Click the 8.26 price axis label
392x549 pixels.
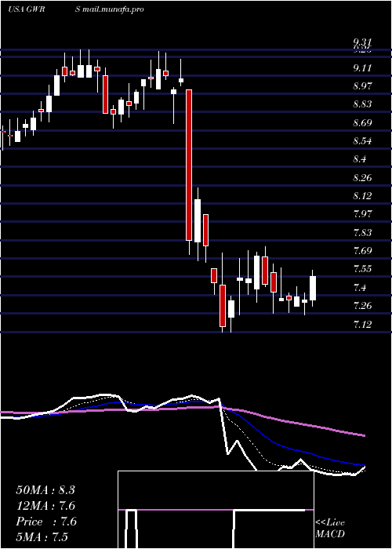coord(362,177)
